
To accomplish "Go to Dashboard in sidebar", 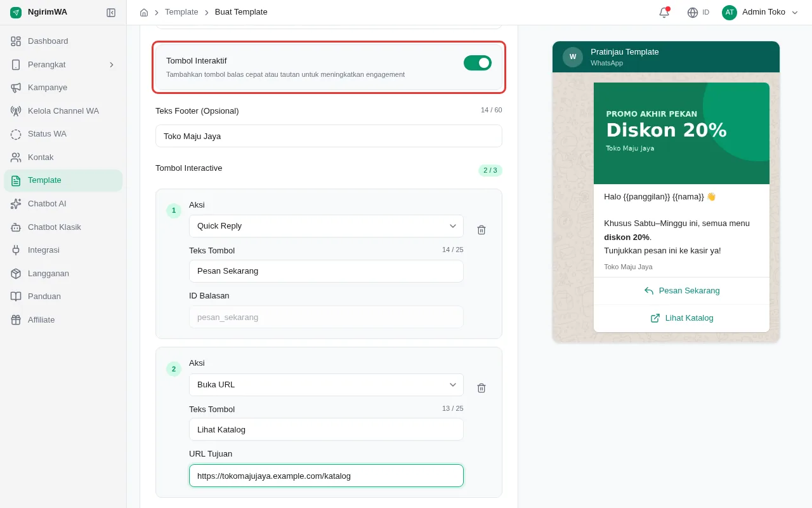I will (63, 41).
